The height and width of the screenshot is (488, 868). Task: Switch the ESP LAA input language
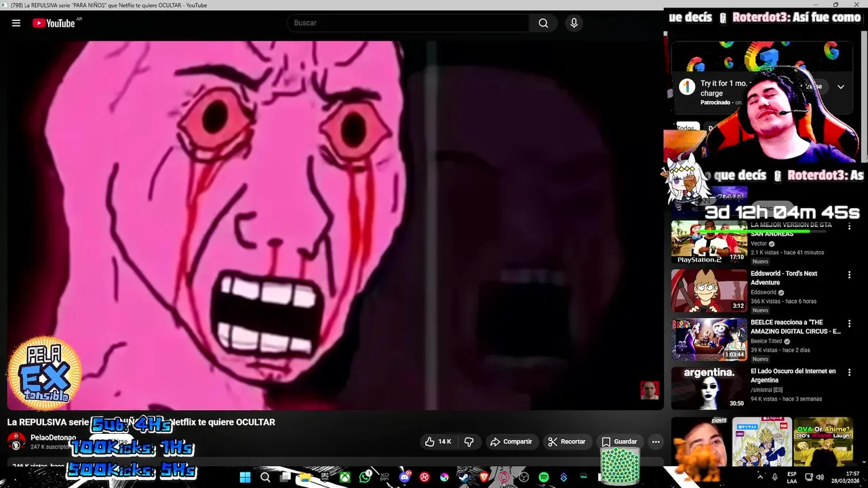click(792, 477)
